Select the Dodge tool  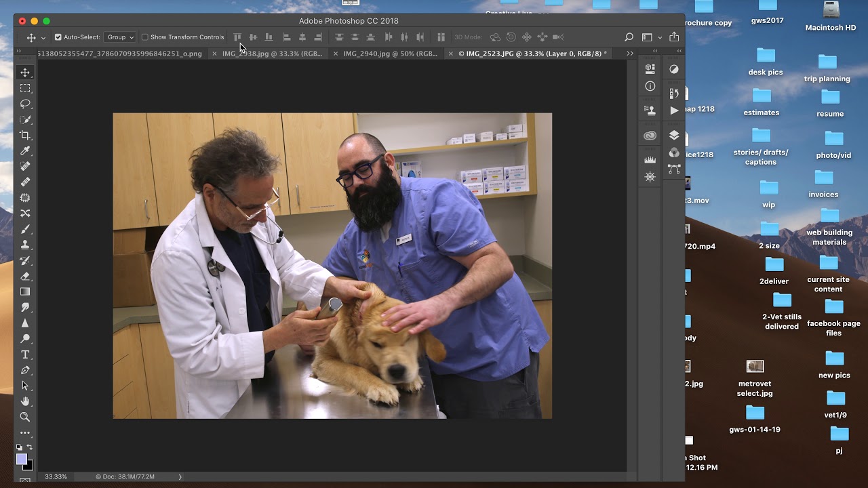pos(25,338)
